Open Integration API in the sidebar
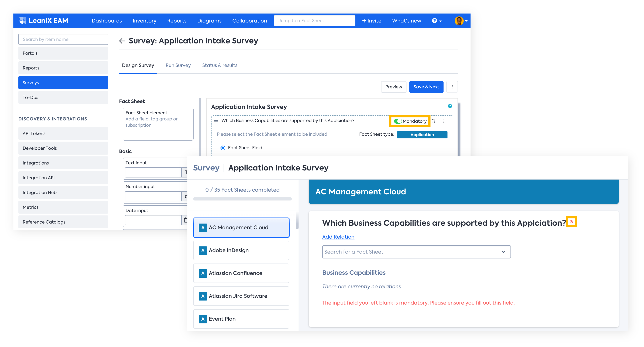This screenshot has height=347, width=644. [63, 178]
